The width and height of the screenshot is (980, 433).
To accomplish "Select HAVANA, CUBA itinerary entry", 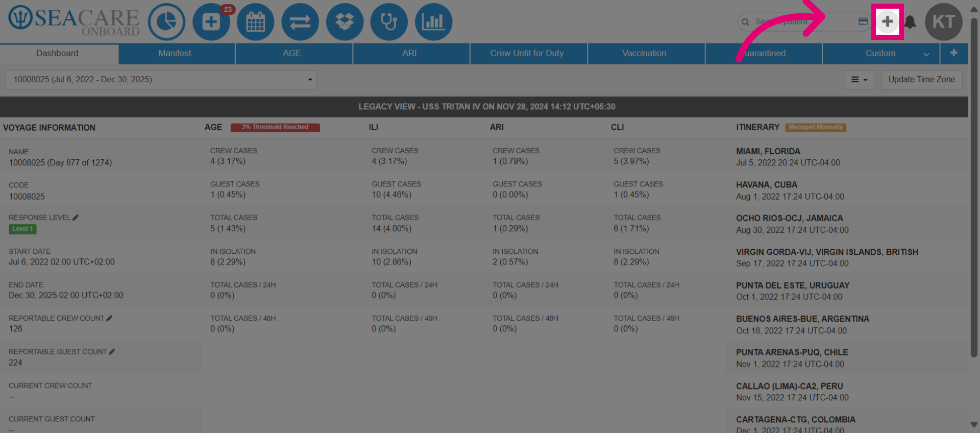I will 847,190.
